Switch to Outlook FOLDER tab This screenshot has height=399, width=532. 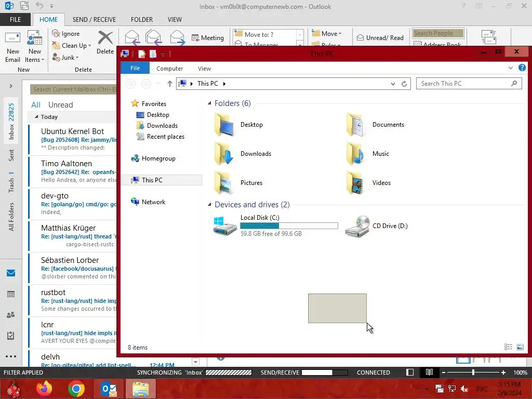pyautogui.click(x=142, y=19)
